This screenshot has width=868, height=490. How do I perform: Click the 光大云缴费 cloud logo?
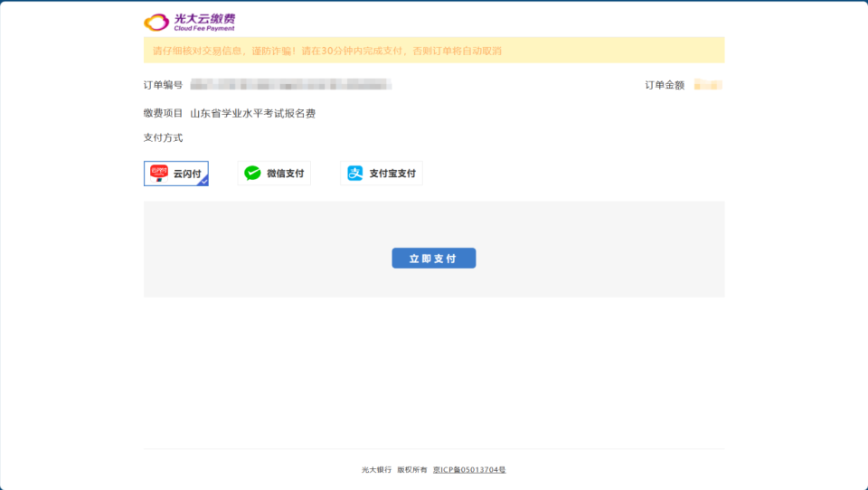pyautogui.click(x=189, y=22)
